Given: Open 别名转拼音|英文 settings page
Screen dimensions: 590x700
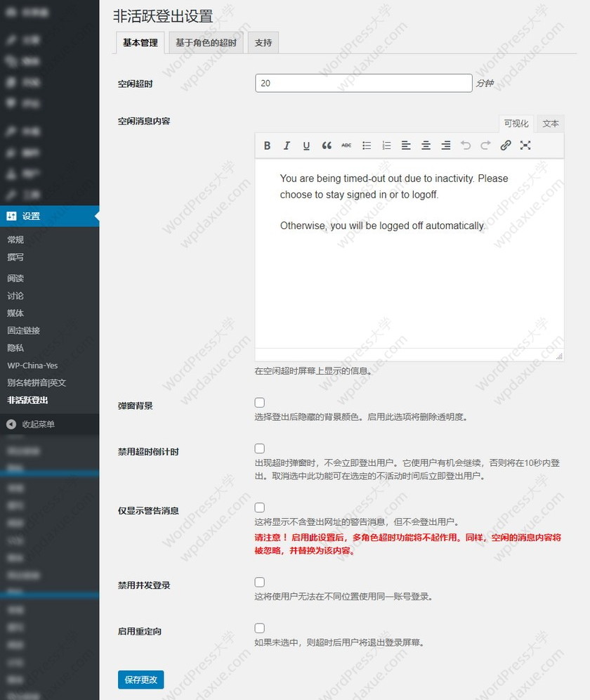Looking at the screenshot, I should click(36, 382).
